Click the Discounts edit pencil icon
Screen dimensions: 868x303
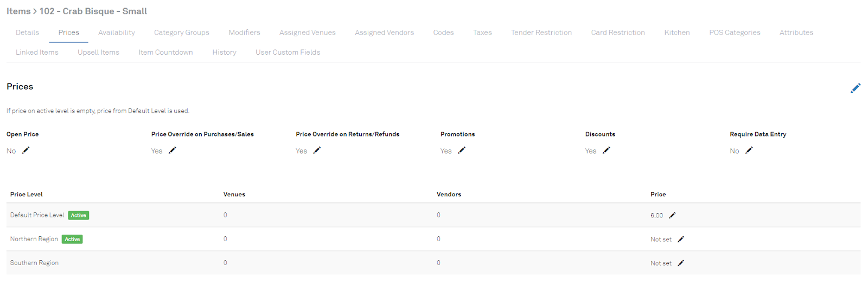coord(607,150)
